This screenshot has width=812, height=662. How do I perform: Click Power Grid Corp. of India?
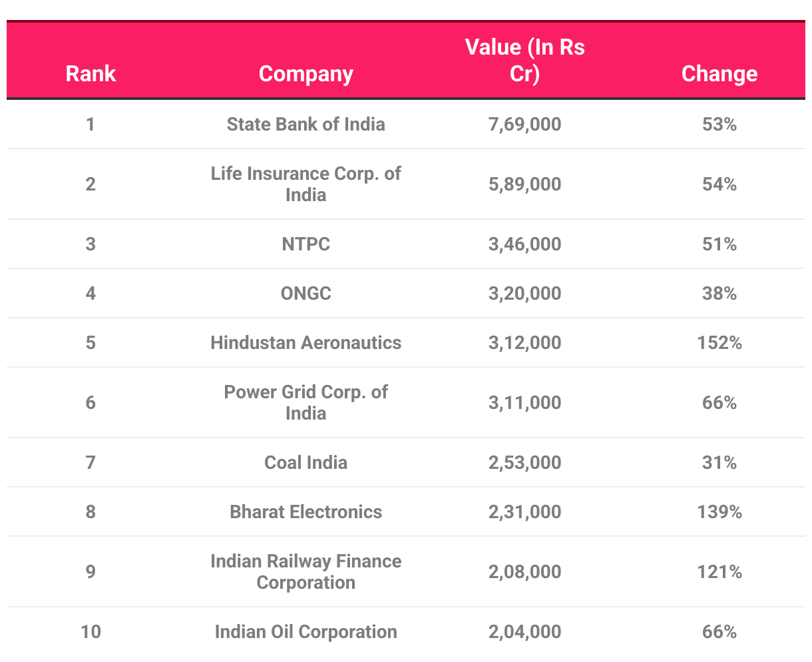pyautogui.click(x=305, y=402)
